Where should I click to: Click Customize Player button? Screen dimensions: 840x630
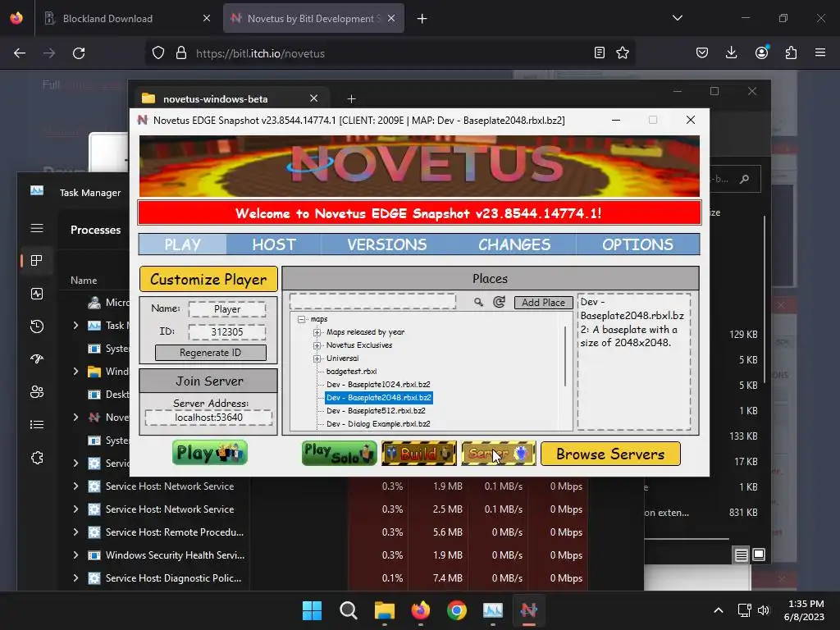pos(208,279)
